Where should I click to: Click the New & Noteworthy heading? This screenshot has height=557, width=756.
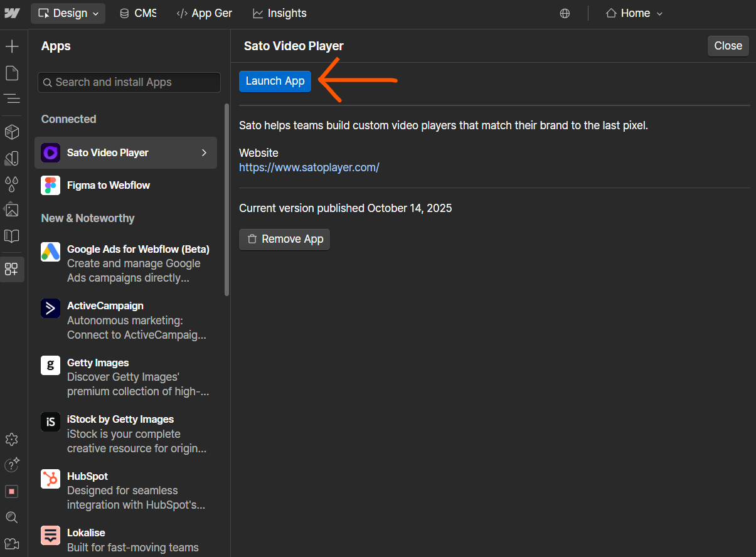(x=88, y=218)
